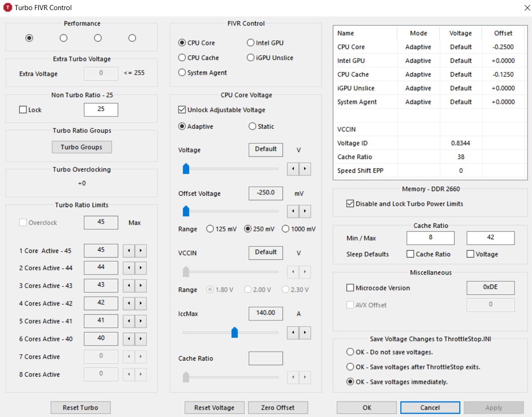The image size is (532, 417).
Task: Decrease the 1 Core Active ratio arrow
Action: (x=129, y=251)
